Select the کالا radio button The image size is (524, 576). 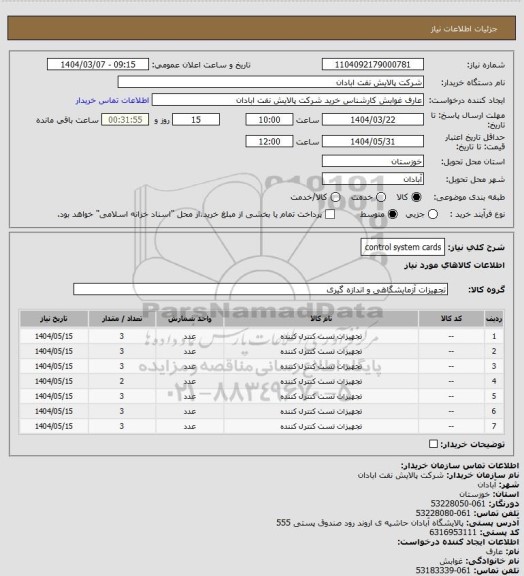416,197
